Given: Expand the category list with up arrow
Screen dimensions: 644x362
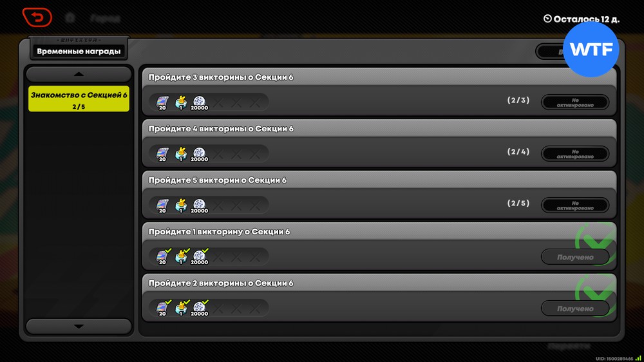Looking at the screenshot, I should (79, 74).
